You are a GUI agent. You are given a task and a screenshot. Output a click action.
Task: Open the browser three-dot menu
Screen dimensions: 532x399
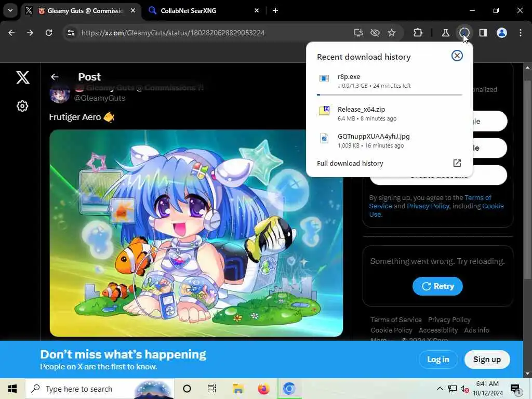[521, 33]
